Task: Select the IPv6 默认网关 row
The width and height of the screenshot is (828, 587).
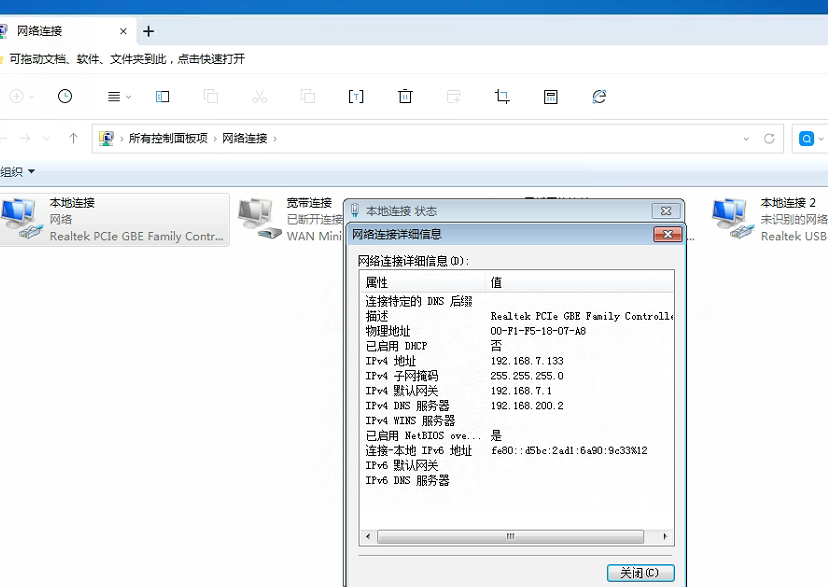Action: 518,465
